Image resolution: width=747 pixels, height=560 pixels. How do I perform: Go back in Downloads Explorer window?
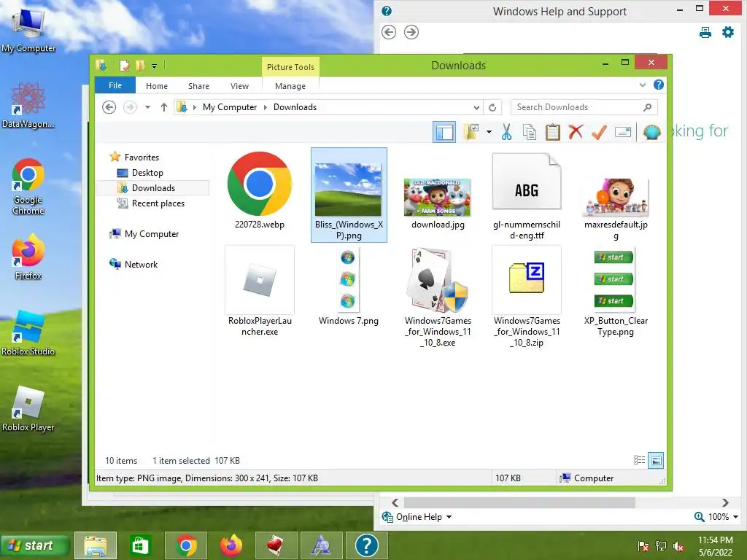click(x=109, y=107)
